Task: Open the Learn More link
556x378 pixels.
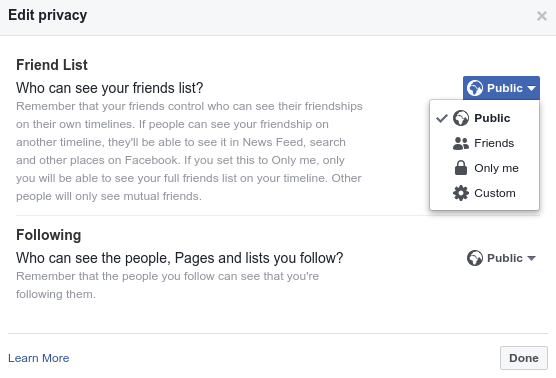Action: click(x=39, y=358)
